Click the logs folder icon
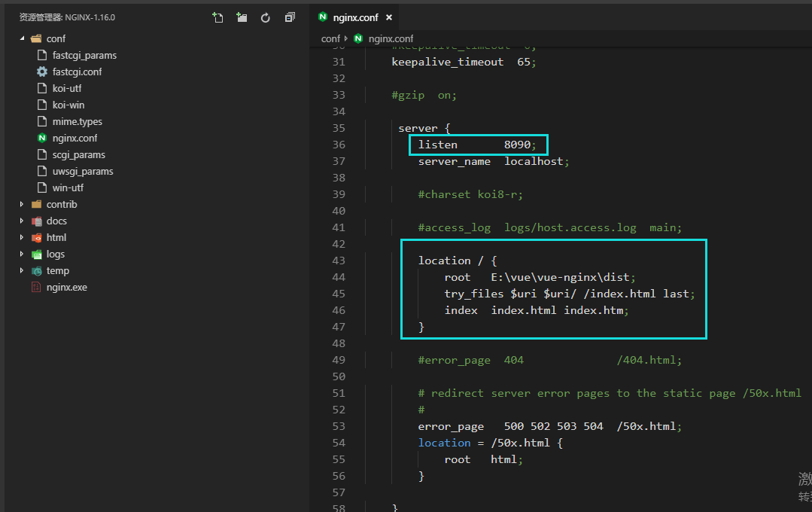 36,254
